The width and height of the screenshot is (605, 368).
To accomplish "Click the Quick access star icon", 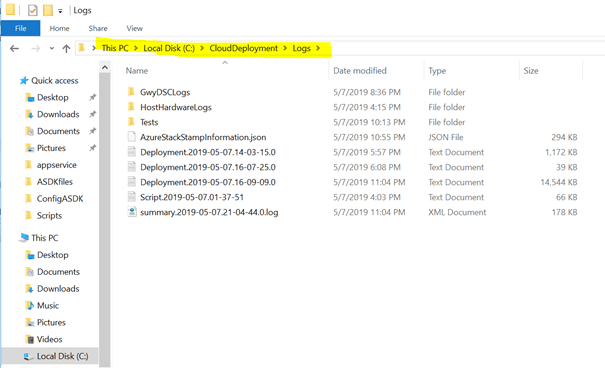I will click(x=24, y=80).
